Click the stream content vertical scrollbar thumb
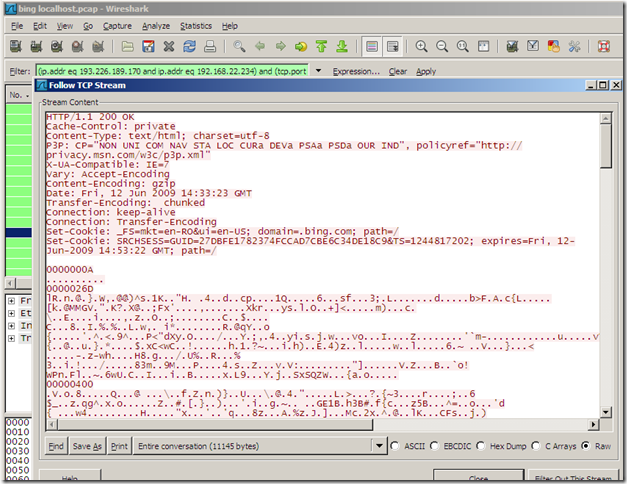The image size is (627, 484). point(606,146)
